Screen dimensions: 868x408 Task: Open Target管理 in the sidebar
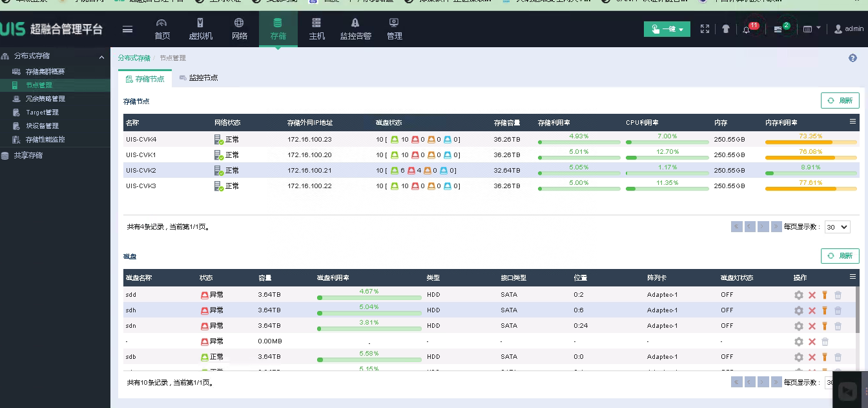(42, 113)
